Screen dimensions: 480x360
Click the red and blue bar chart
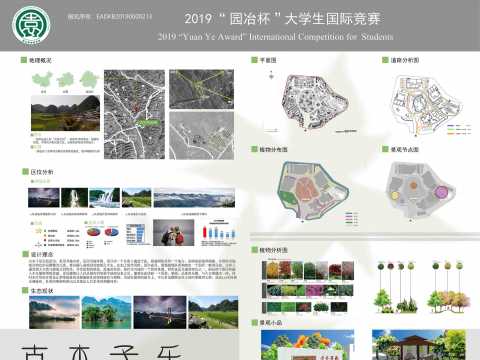(219, 231)
